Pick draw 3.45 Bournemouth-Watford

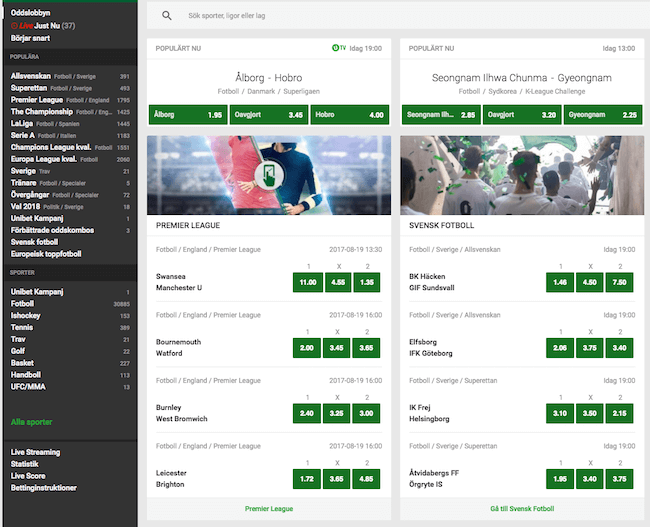(x=336, y=348)
